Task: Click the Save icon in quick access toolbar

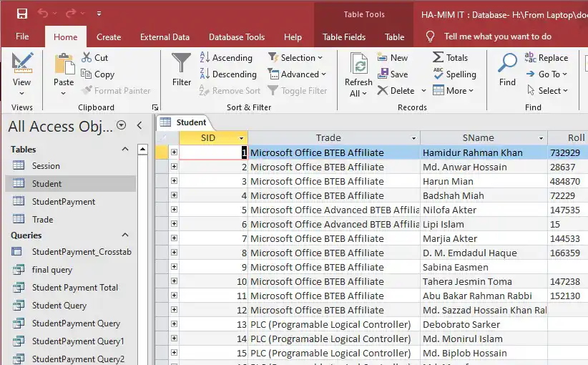Action: 22,14
